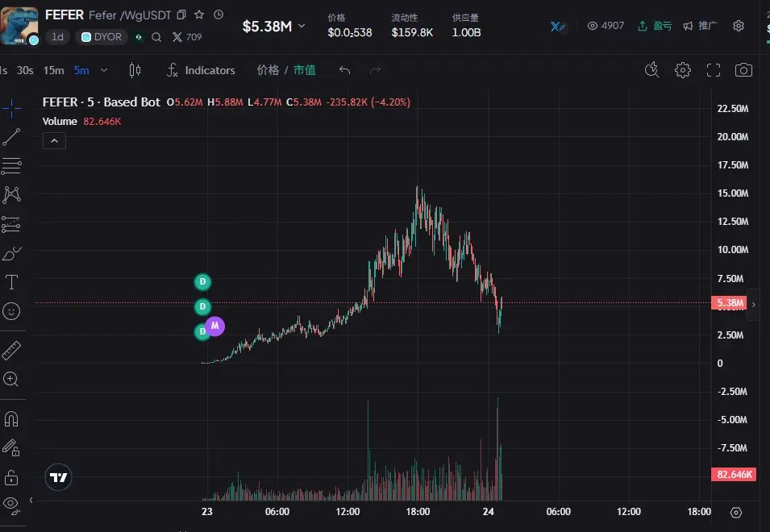Open the Indicators panel
This screenshot has height=532, width=770.
pos(201,70)
